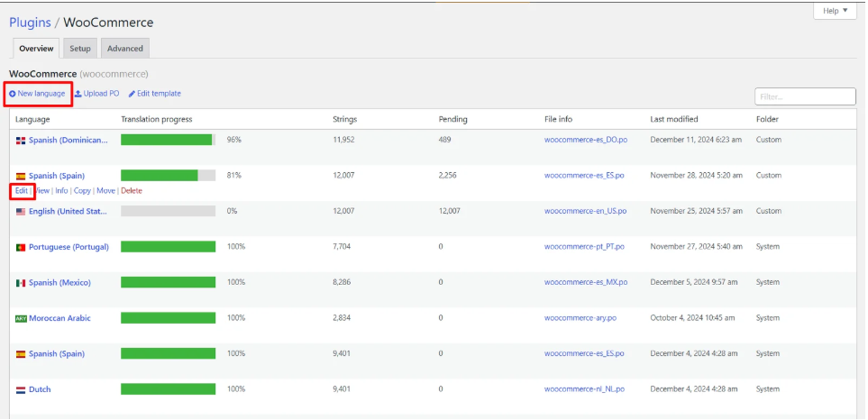Open Moroccan Arabic language link

pyautogui.click(x=59, y=318)
